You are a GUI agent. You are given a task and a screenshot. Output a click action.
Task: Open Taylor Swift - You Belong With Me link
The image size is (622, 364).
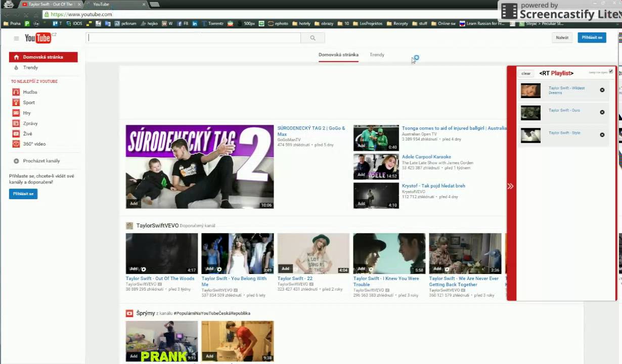[234, 281]
